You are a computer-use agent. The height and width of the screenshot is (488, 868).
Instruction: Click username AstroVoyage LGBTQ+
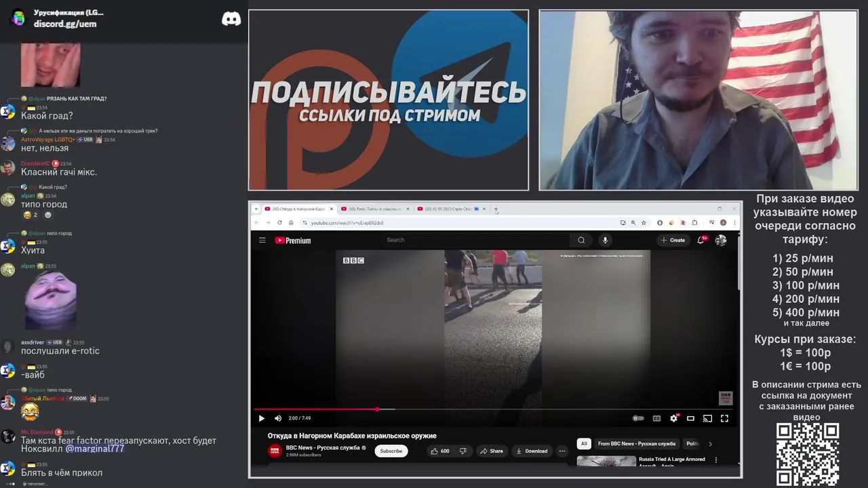48,140
